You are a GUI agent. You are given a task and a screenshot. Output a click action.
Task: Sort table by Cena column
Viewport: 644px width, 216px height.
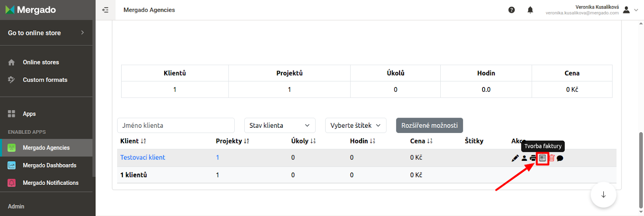[x=421, y=141]
